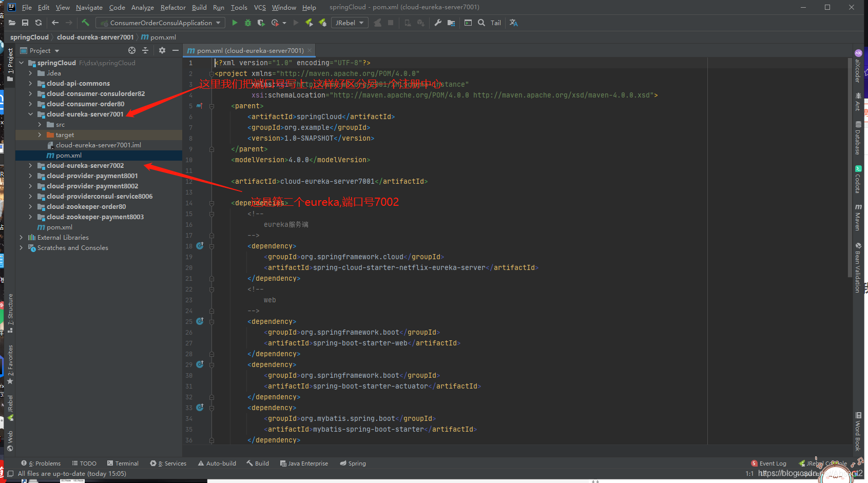868x483 pixels.
Task: Open the Spring tool window
Action: 353,463
